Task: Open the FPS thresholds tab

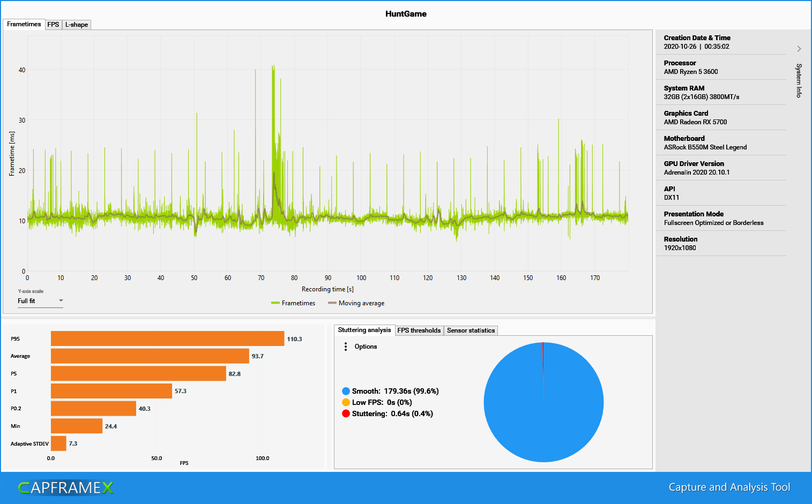Action: [x=419, y=330]
